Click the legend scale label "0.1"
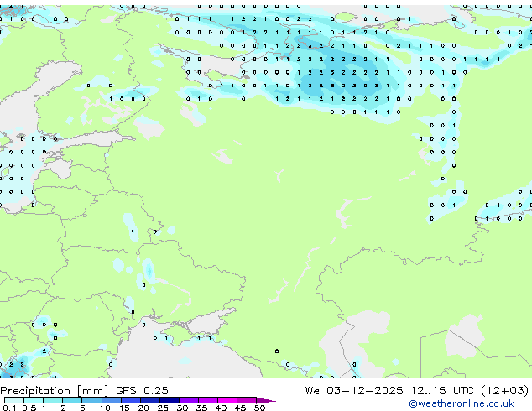The image size is (532, 411). coord(9,408)
